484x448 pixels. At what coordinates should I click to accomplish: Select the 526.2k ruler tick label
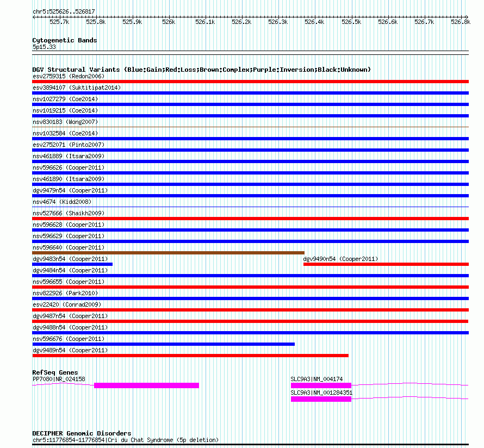pos(241,22)
